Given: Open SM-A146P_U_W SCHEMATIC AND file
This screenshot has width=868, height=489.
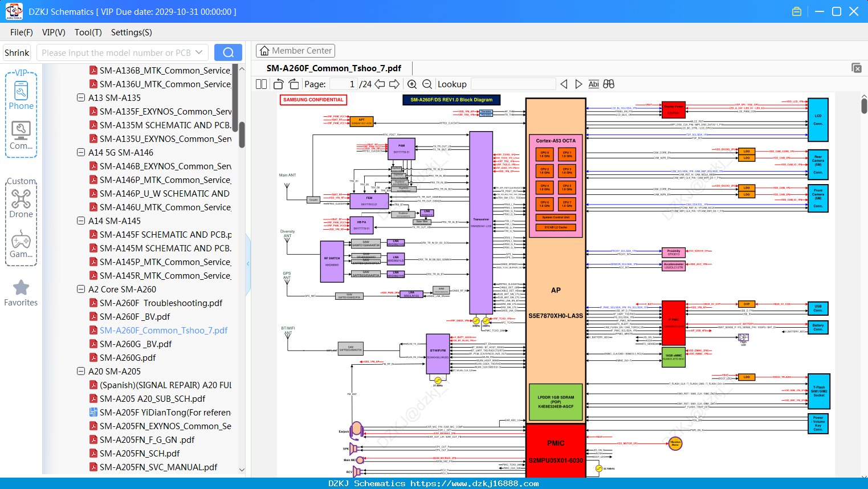Looking at the screenshot, I should [165, 193].
